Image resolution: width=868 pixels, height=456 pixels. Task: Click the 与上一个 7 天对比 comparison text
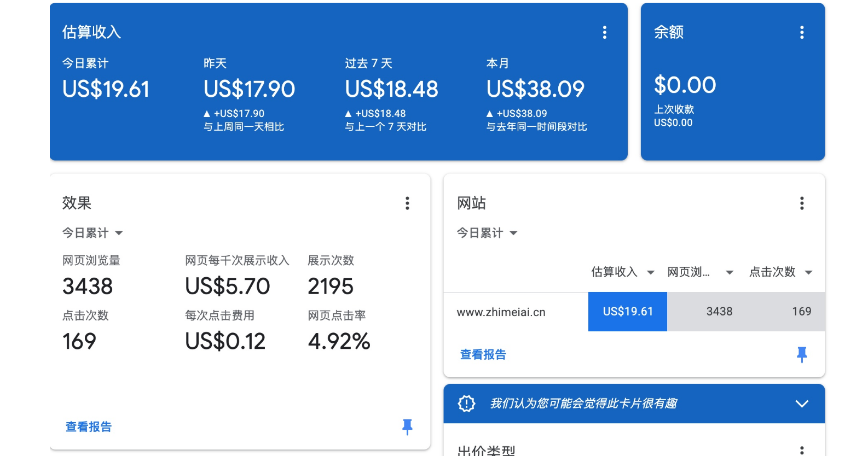[385, 127]
